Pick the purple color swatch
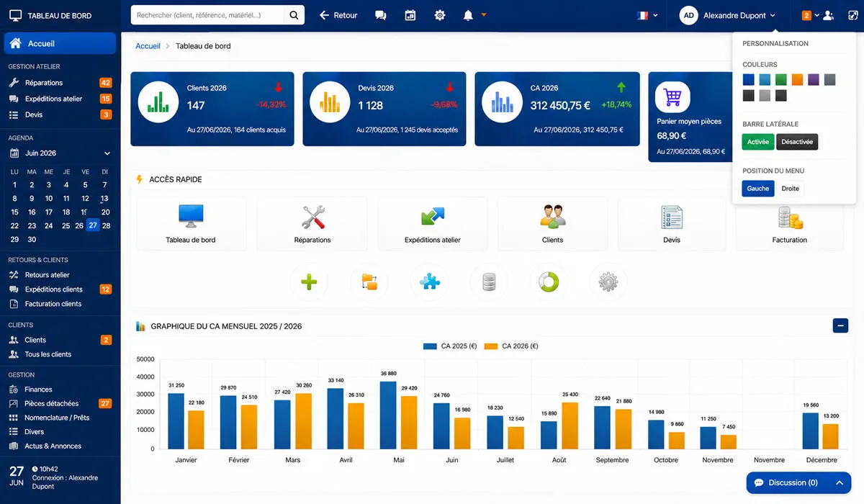864x504 pixels. pos(814,80)
